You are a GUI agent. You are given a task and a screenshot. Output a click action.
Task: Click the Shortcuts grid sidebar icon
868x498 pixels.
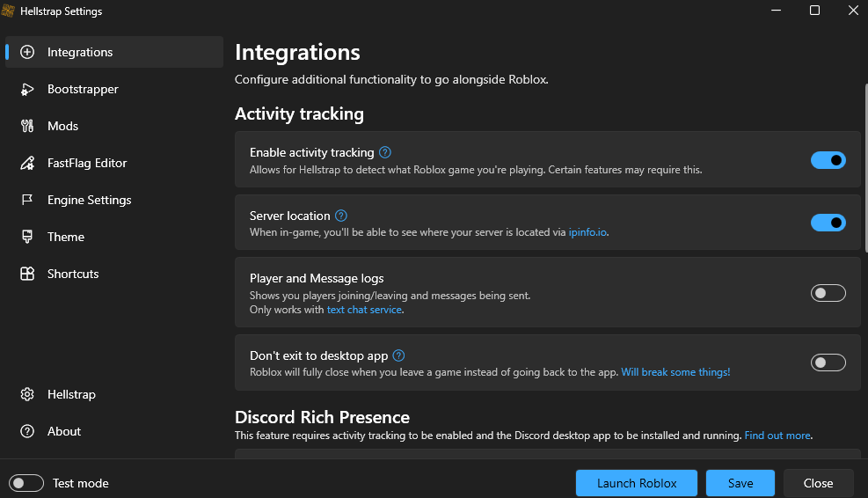tap(27, 274)
